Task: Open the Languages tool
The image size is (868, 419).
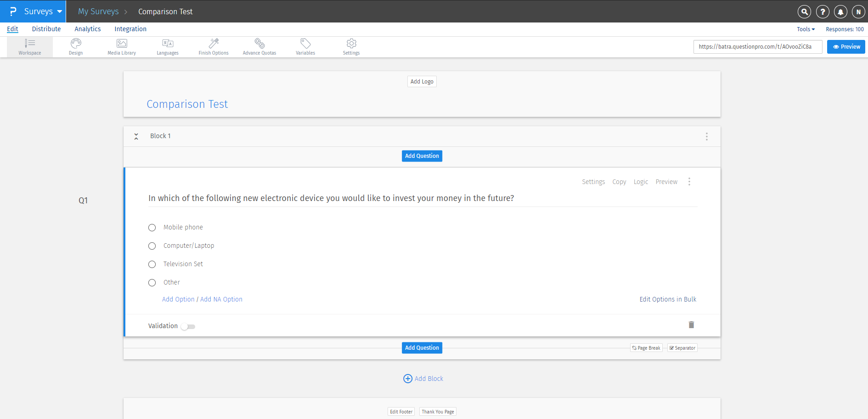Action: 167,46
